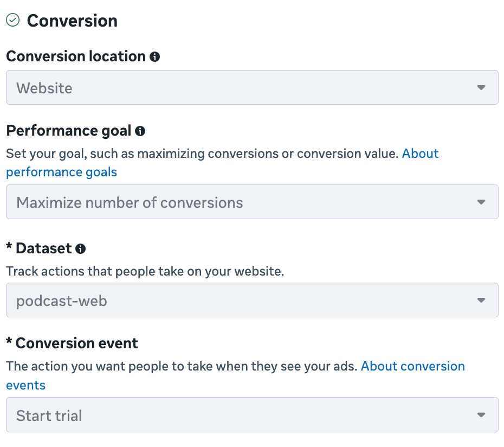The width and height of the screenshot is (504, 447).
Task: Click the 'Track actions that people take' description
Action: coord(145,271)
